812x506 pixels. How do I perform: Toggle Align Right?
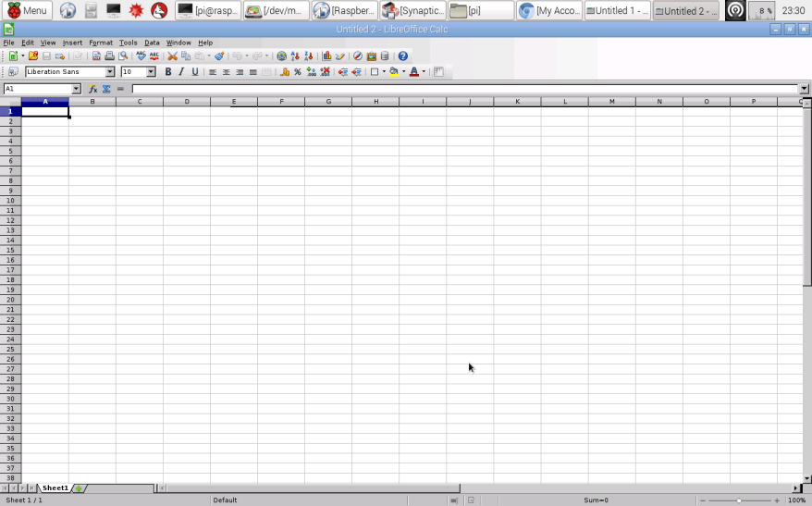coord(240,72)
